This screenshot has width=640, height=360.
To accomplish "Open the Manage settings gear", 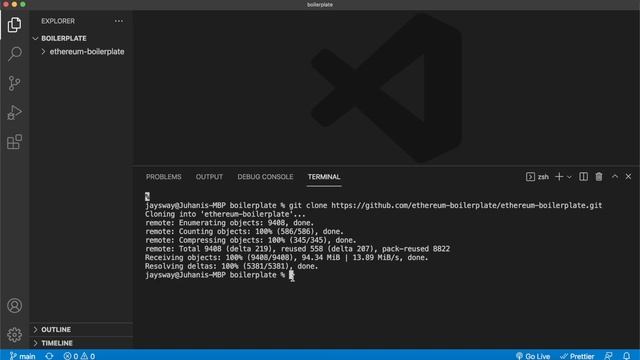I will point(14,335).
